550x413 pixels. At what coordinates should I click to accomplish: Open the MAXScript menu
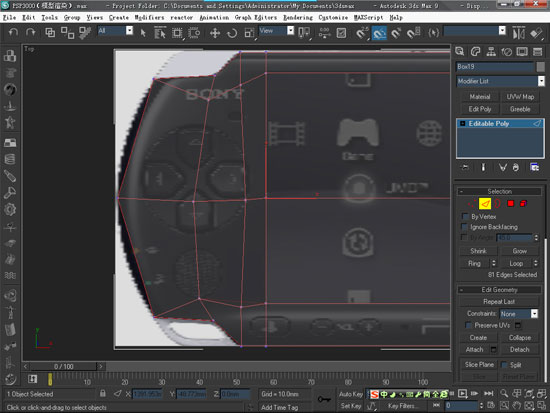click(368, 17)
